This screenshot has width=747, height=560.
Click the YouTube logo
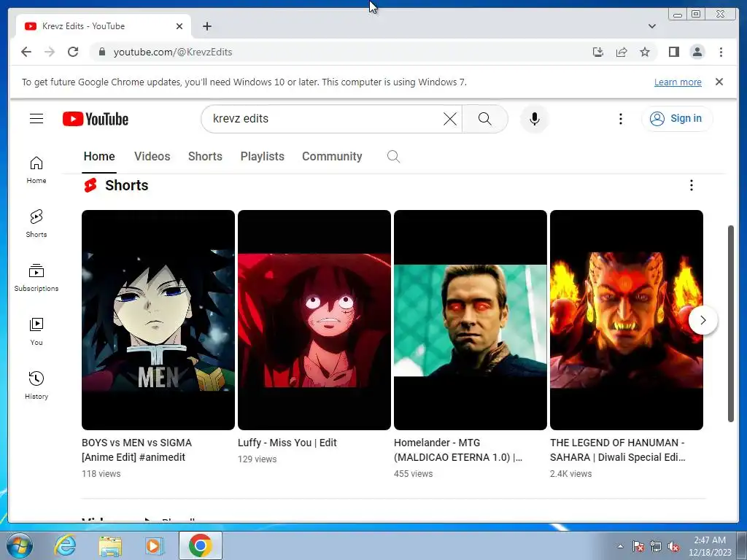[x=96, y=119]
